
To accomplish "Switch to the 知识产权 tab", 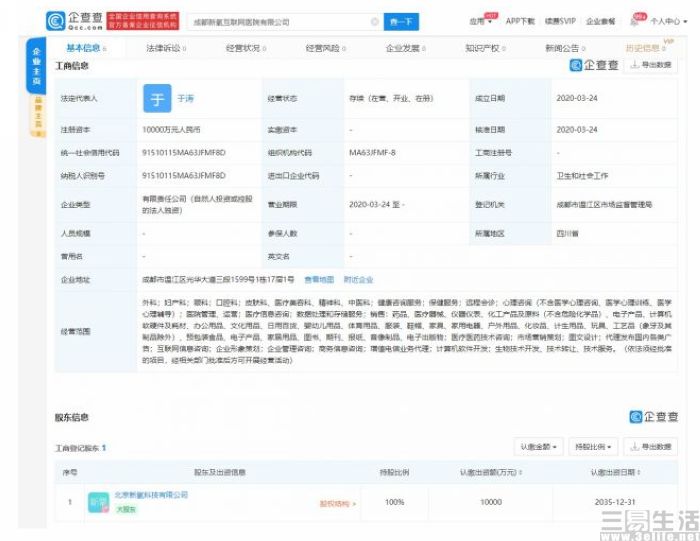I will point(485,48).
